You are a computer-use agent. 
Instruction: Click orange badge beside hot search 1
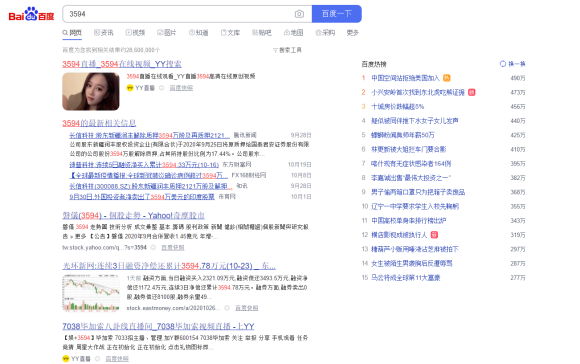pos(447,78)
